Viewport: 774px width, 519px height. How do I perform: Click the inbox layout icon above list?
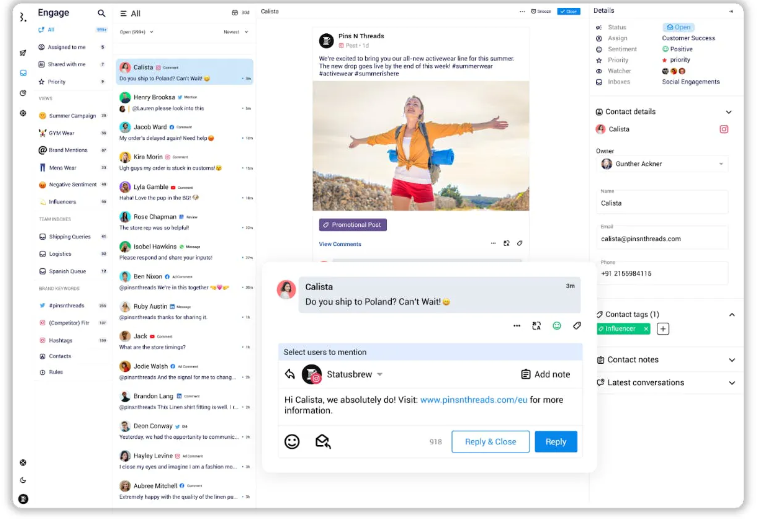tap(235, 13)
